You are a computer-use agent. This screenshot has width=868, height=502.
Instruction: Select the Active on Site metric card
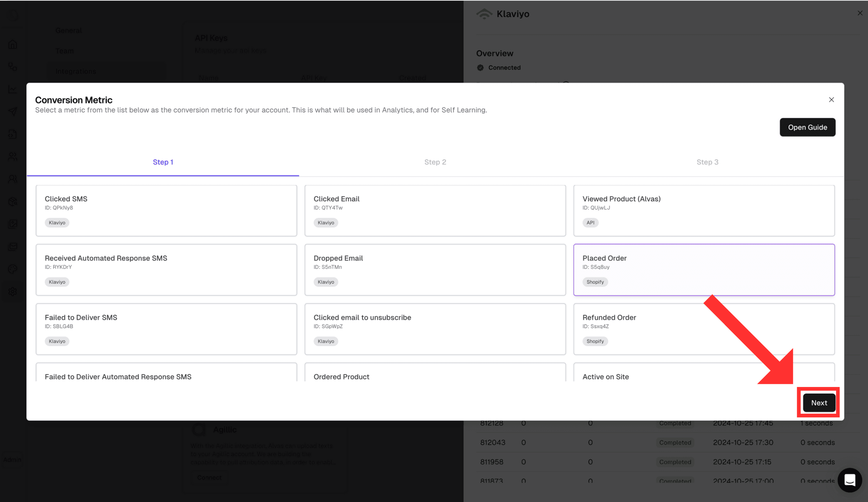tap(704, 372)
